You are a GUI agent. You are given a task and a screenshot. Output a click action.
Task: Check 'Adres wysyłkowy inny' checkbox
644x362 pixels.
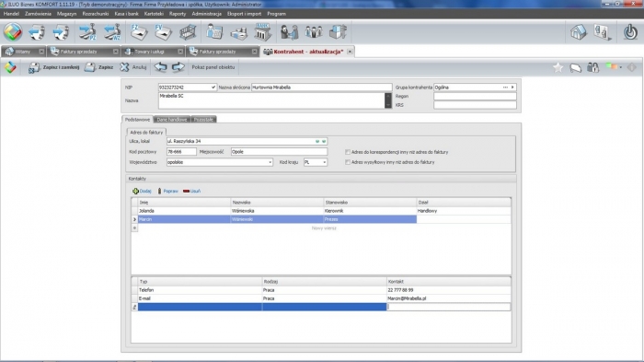coord(348,162)
